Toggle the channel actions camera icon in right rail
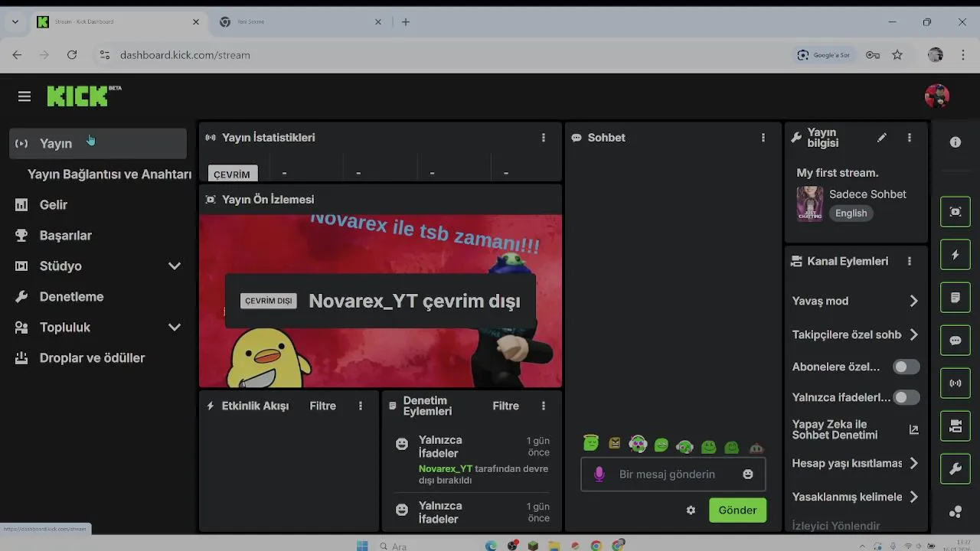Screen dimensions: 980x551 click(x=955, y=426)
